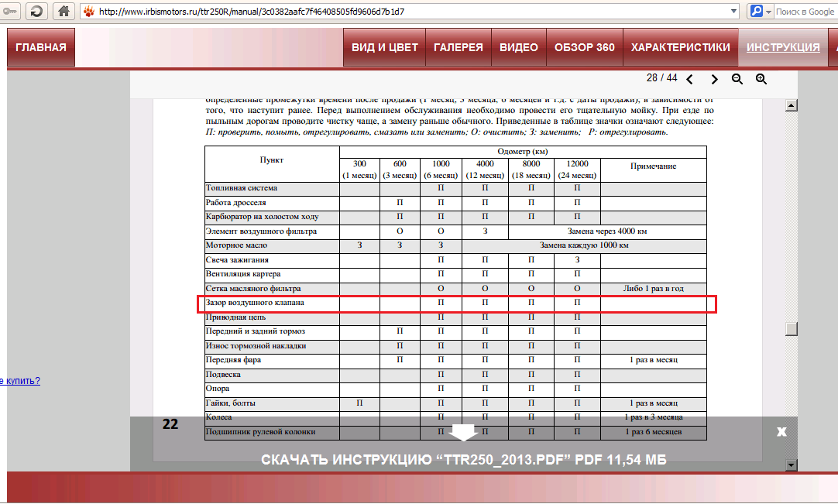
Task: Click the page counter '28 / 44'
Action: click(661, 78)
